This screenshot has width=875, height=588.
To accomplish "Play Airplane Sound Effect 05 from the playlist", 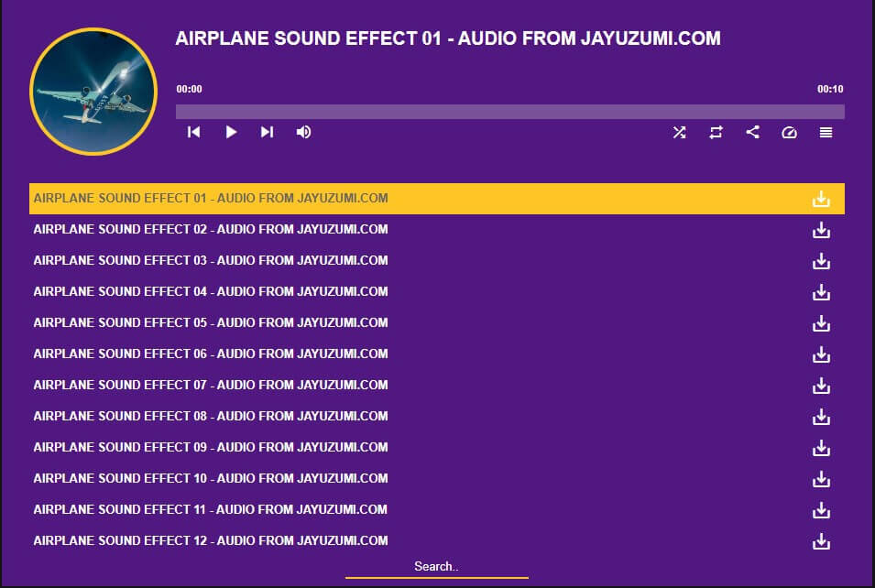I will click(210, 322).
